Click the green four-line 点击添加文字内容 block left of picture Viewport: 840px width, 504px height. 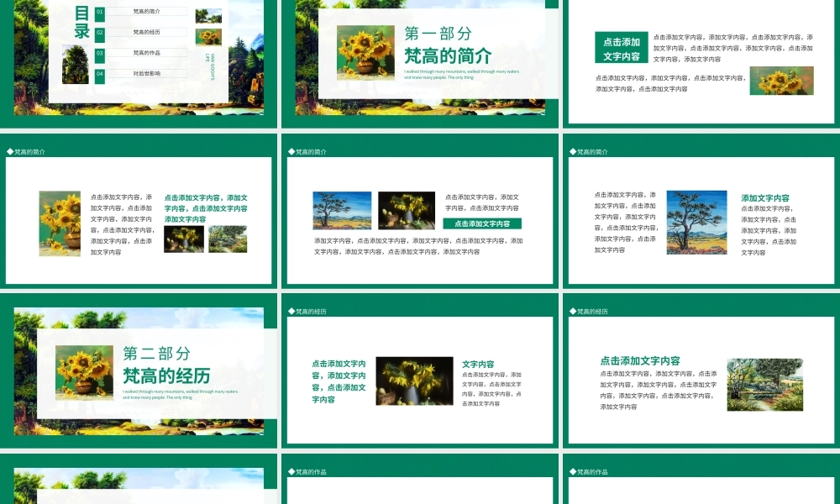pos(339,381)
